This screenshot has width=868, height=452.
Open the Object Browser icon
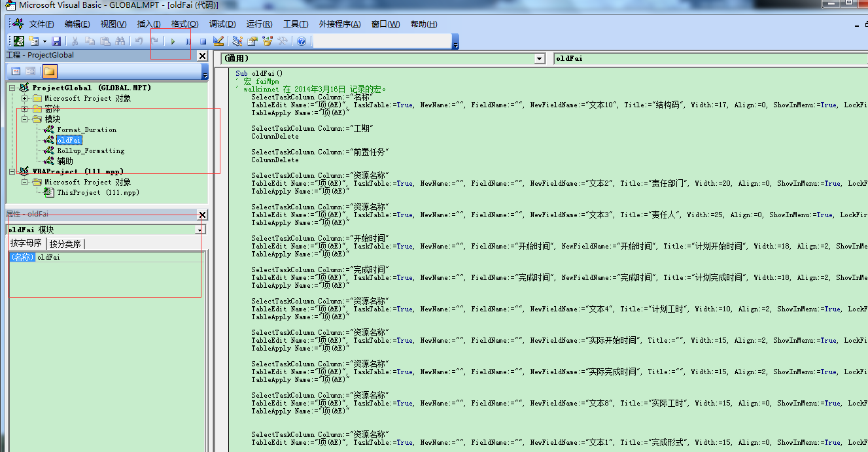click(268, 41)
